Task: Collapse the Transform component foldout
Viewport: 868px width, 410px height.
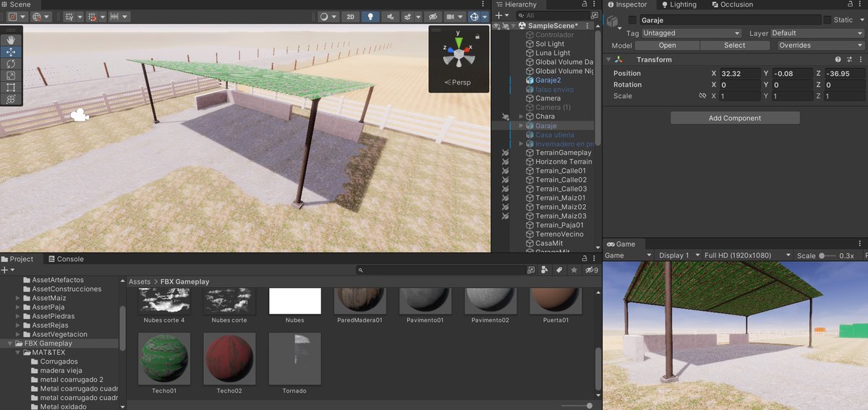Action: click(609, 60)
